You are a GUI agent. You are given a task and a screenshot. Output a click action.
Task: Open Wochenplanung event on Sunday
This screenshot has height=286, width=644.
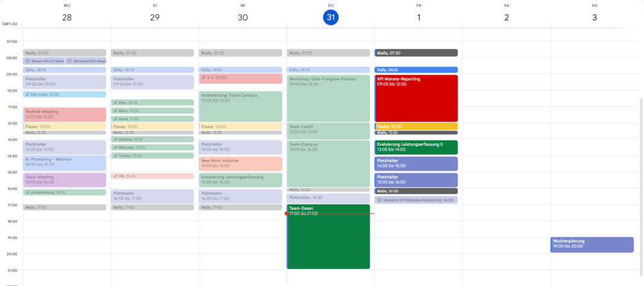click(592, 244)
